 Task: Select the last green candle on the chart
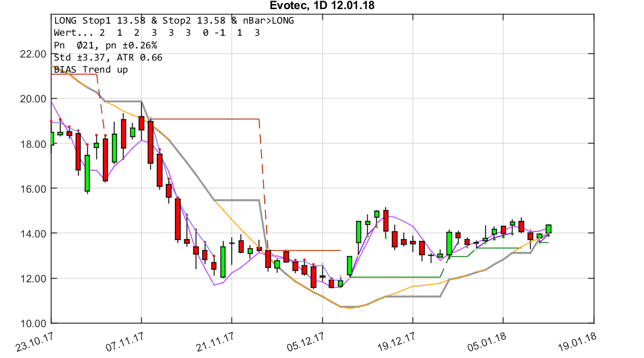click(550, 229)
